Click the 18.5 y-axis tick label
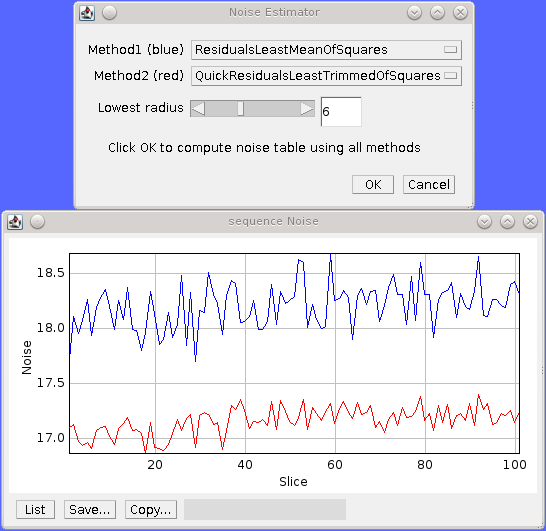The image size is (546, 531). point(51,273)
